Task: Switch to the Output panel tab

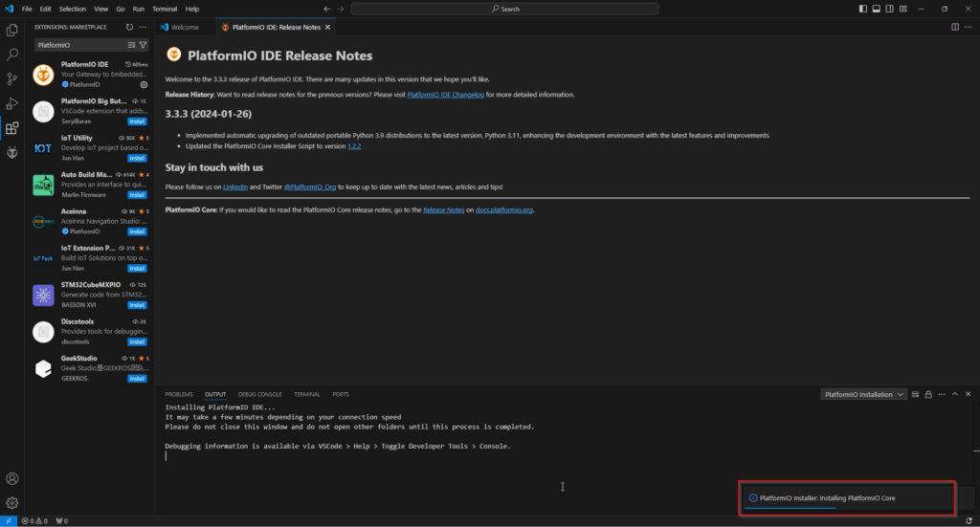Action: pyautogui.click(x=215, y=395)
